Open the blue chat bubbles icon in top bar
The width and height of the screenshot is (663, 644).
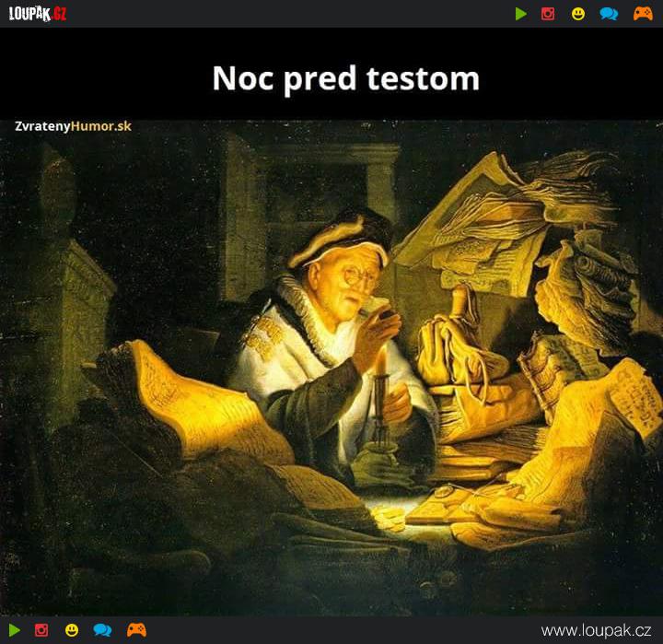coord(609,14)
